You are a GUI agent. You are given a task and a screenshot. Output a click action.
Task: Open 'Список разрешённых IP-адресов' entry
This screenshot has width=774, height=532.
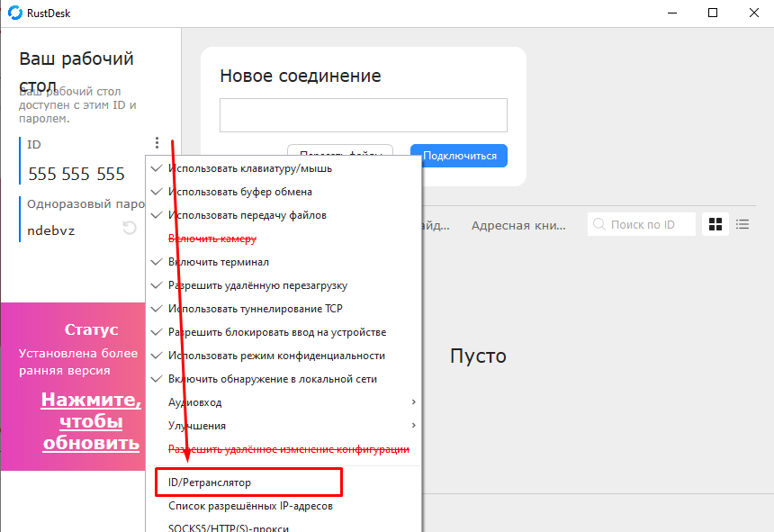click(283, 506)
